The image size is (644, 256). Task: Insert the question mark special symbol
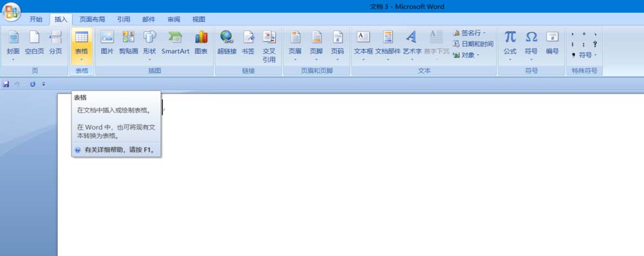(x=595, y=44)
